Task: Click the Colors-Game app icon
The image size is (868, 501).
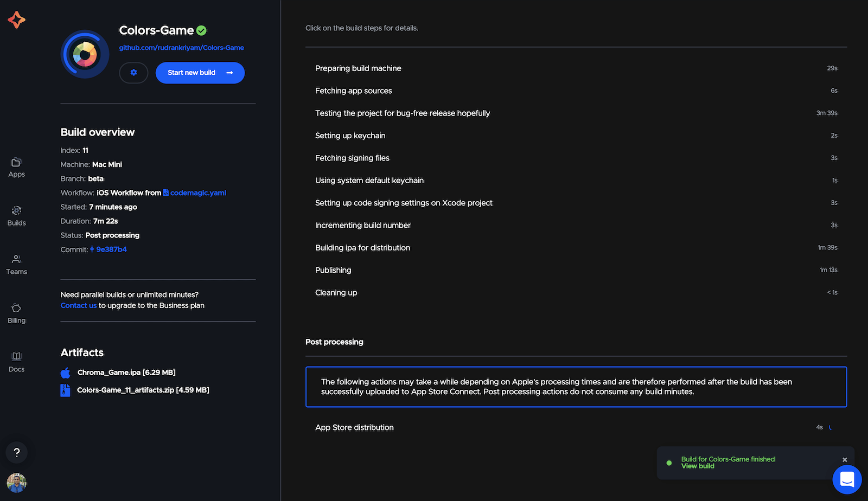Action: (85, 54)
